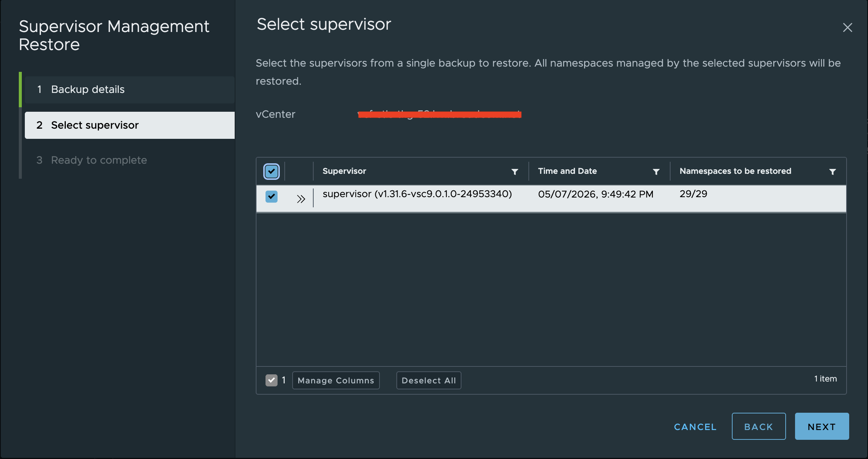Screen dimensions: 868x459
Task: Click the 05/07/2026, 9:49:42 PM cell
Action: point(596,194)
